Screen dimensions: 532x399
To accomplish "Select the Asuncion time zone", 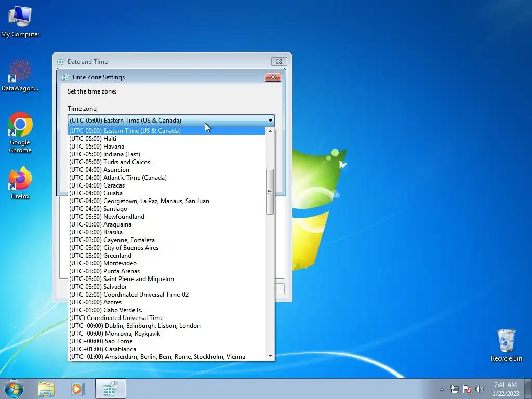I will click(167, 170).
